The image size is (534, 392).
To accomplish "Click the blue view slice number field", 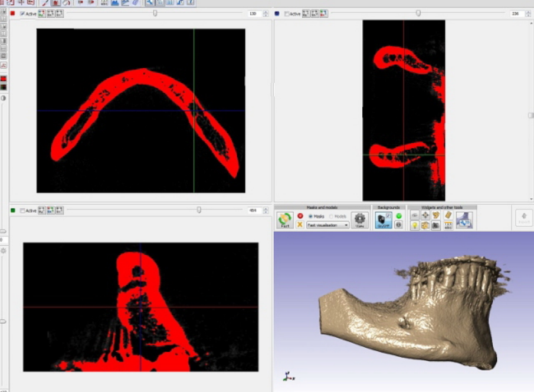I will tap(517, 14).
